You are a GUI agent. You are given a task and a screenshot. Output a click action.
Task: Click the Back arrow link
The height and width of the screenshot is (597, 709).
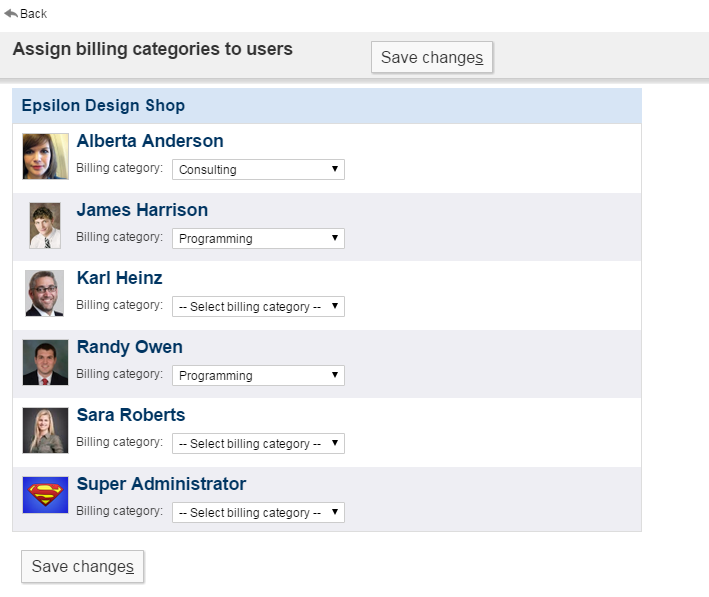pyautogui.click(x=26, y=14)
